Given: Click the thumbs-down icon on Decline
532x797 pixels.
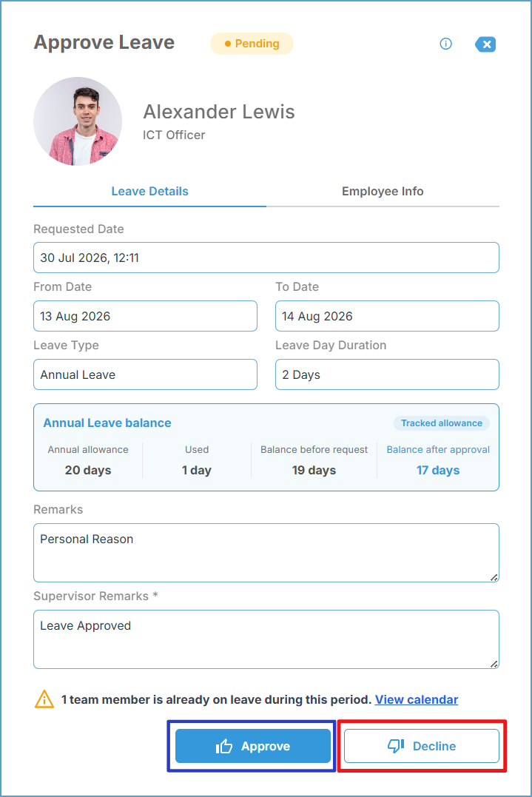Looking at the screenshot, I should pyautogui.click(x=396, y=746).
